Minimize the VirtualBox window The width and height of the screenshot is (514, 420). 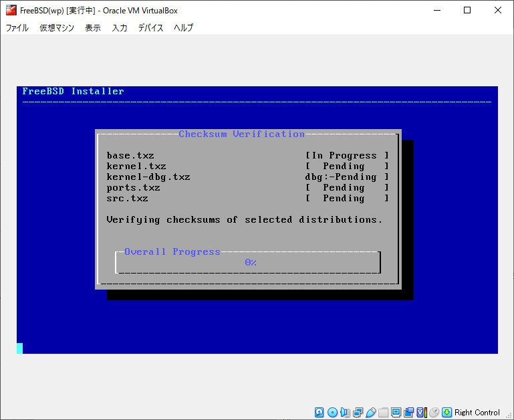[x=437, y=10]
